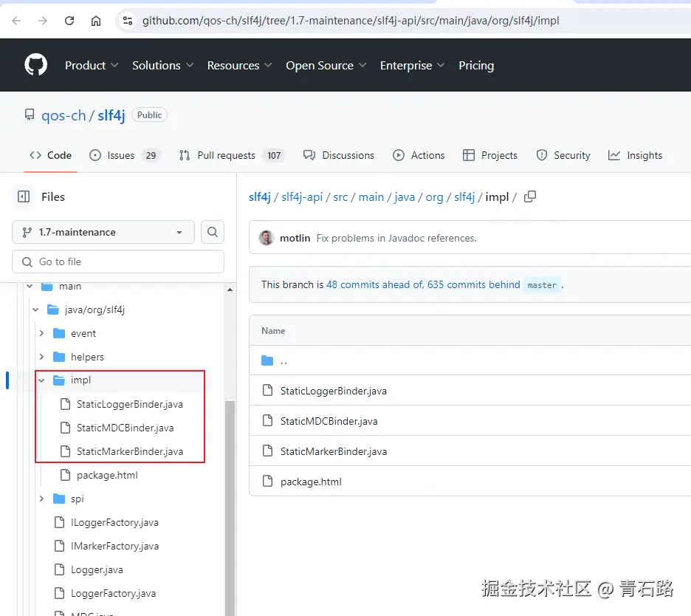Select StaticMDCBinder.java in the file tree
The width and height of the screenshot is (691, 616).
pyautogui.click(x=126, y=428)
